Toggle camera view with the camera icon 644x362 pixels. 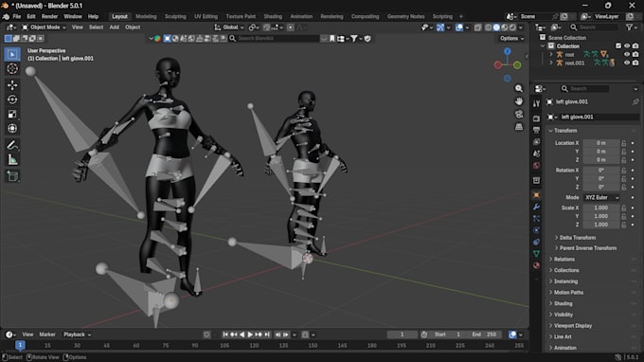point(519,115)
